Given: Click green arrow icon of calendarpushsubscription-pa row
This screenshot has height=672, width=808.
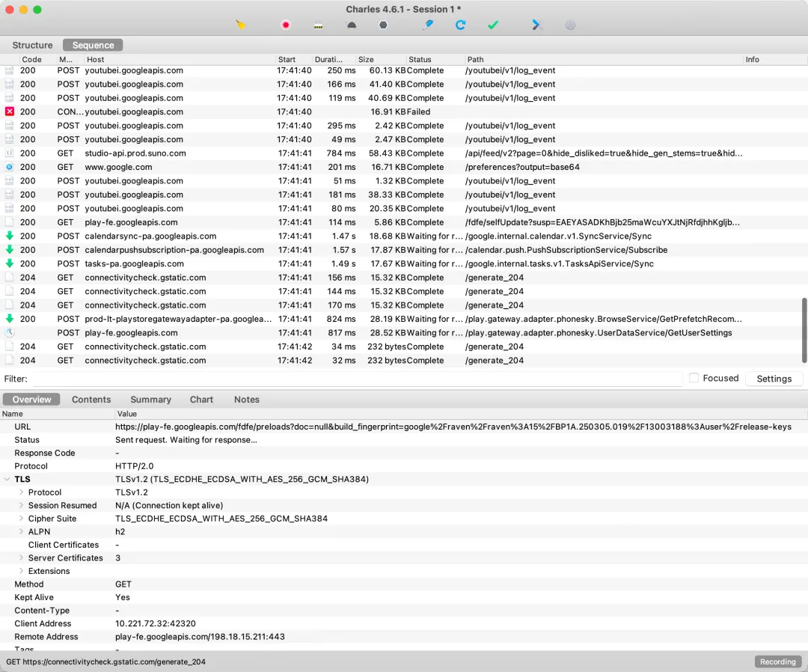Looking at the screenshot, I should point(9,249).
